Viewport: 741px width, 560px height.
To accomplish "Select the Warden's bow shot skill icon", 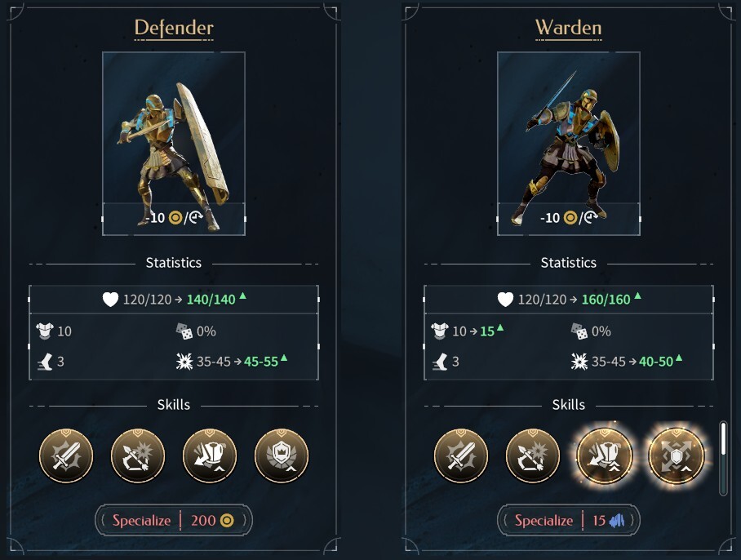I will pos(533,456).
